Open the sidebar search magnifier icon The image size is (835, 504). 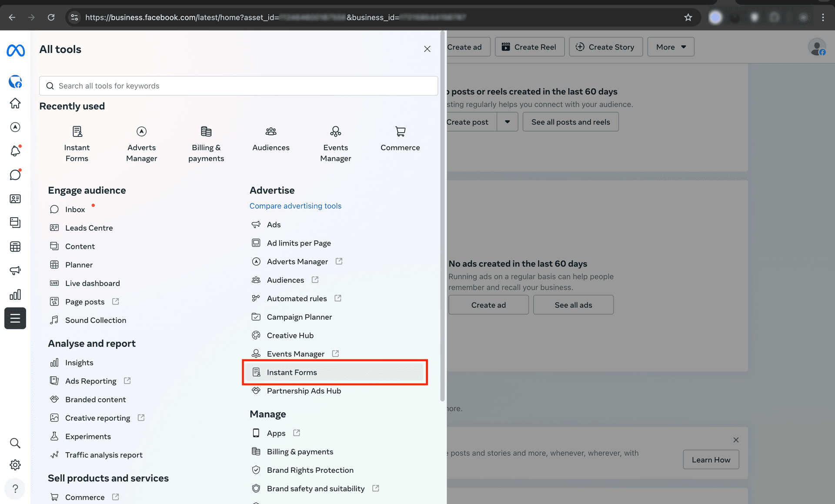click(15, 443)
